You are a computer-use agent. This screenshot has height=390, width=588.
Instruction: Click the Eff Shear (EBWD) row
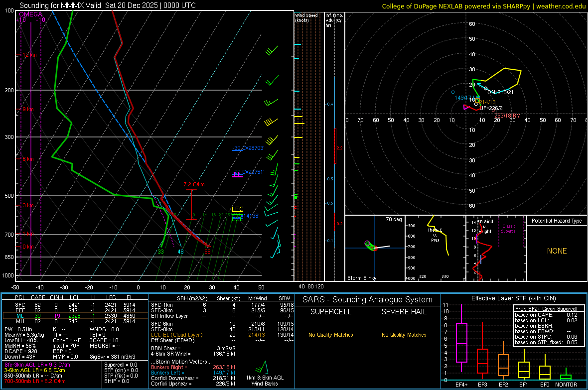(x=222, y=340)
